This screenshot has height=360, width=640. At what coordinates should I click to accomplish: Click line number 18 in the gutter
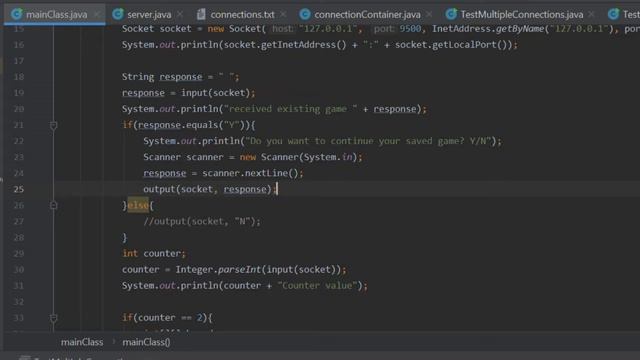19,77
